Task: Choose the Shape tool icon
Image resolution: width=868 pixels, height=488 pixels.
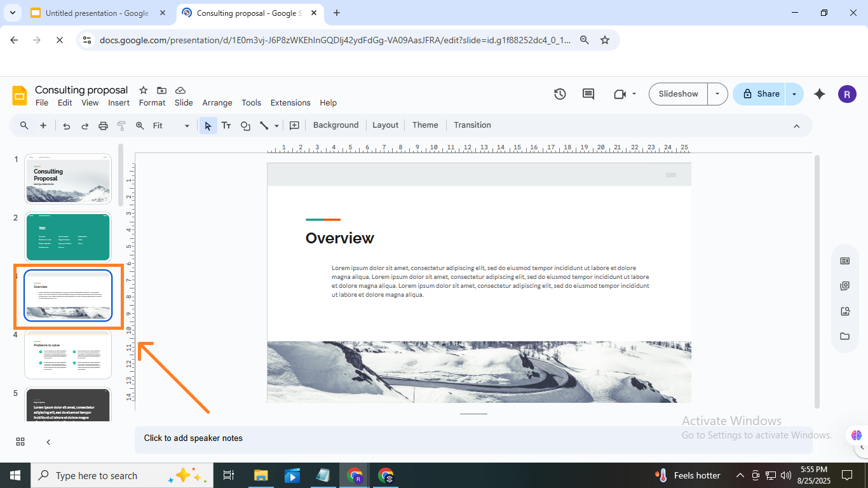Action: pos(245,126)
